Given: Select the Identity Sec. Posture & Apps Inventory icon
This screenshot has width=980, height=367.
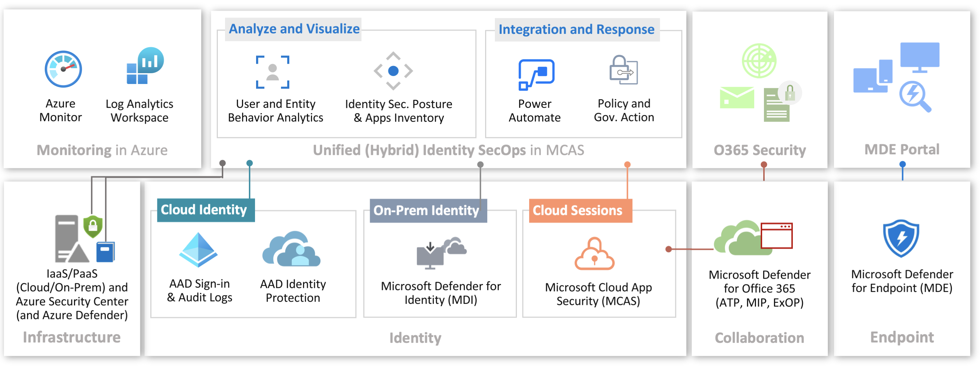Looking at the screenshot, I should tap(394, 70).
